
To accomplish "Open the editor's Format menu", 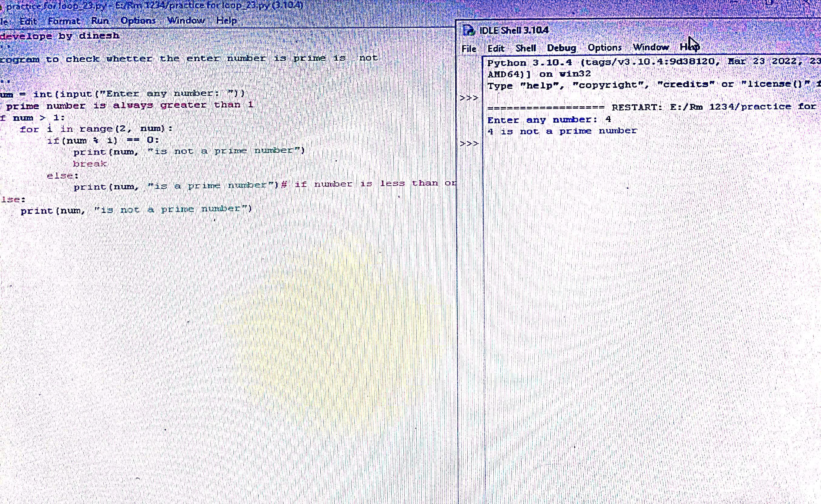I will (64, 21).
